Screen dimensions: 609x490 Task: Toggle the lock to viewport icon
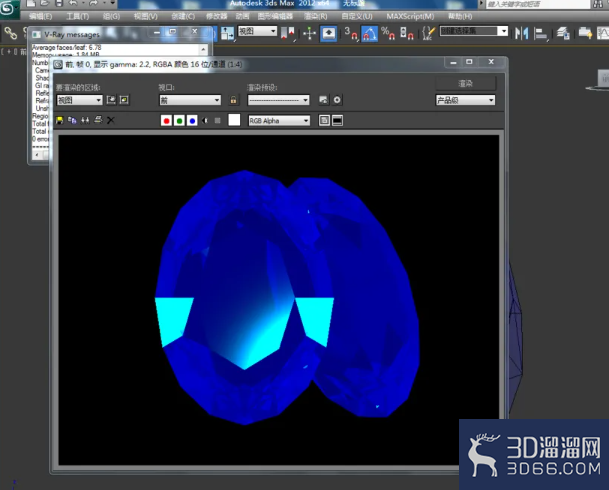click(x=233, y=100)
